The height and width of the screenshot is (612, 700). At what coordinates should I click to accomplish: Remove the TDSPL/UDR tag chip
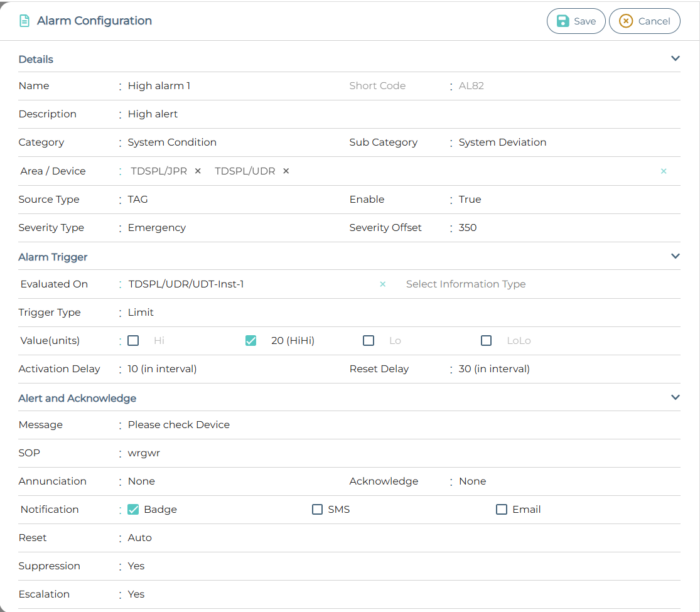point(286,171)
